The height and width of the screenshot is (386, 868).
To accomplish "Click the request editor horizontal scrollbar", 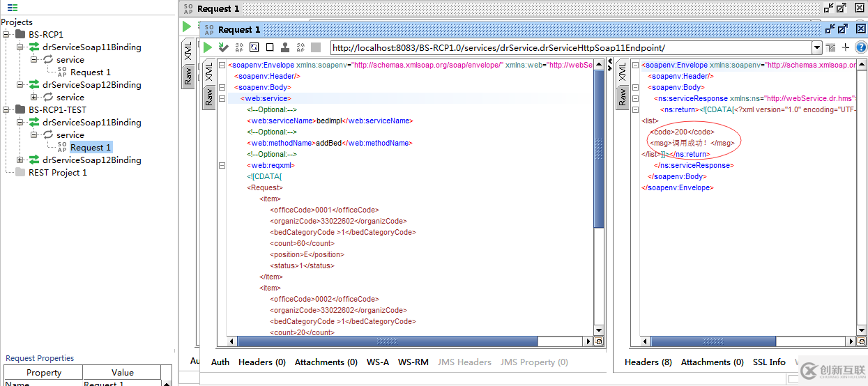I will [387, 341].
